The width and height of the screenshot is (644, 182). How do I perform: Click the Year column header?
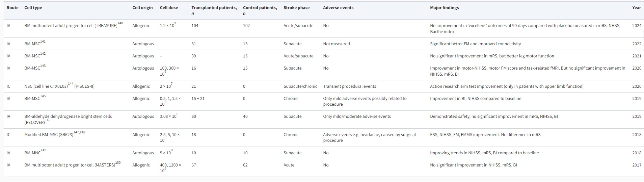636,8
